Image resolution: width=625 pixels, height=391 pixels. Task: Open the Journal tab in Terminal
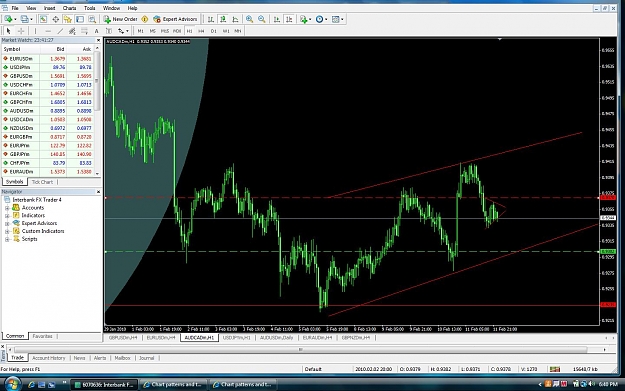click(x=147, y=358)
